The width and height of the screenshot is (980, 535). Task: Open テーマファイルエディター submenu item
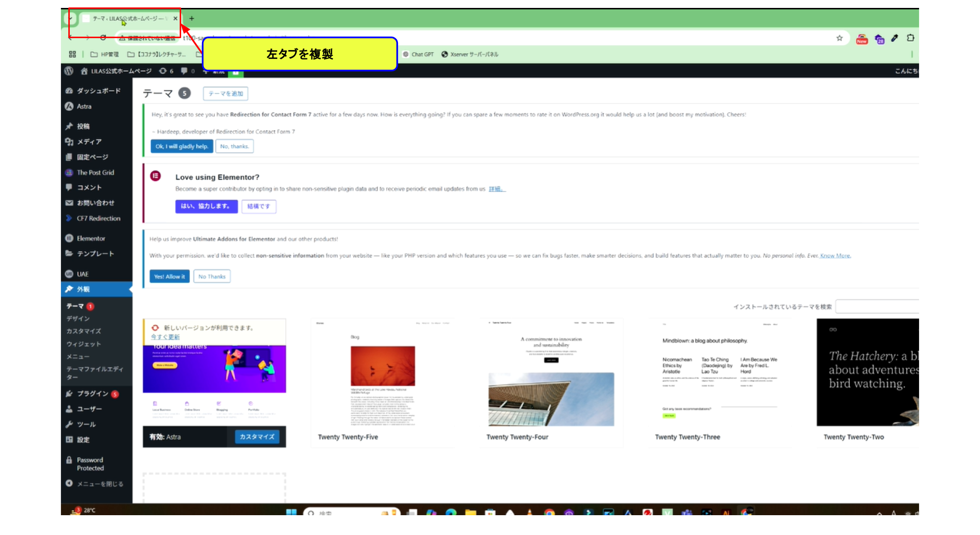click(95, 373)
